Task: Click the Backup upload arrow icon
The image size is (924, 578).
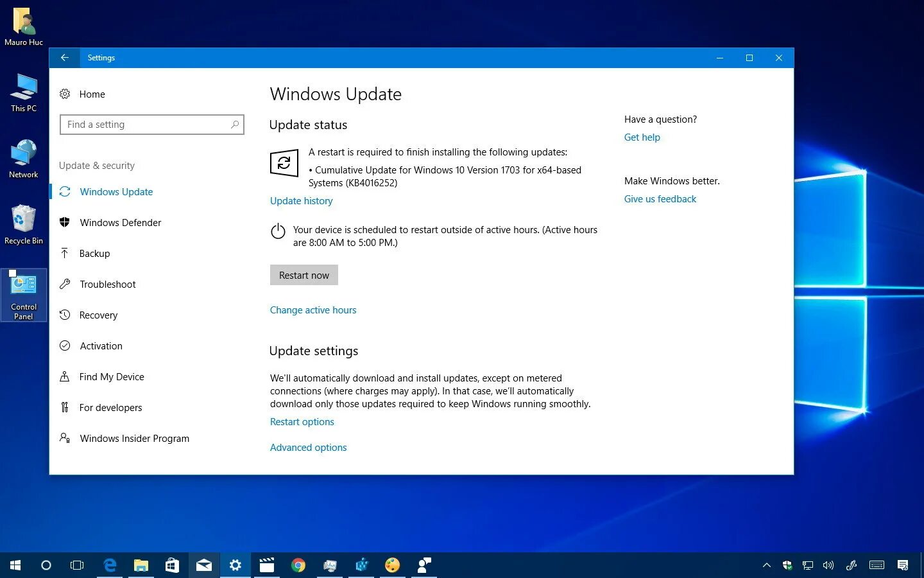Action: point(65,254)
